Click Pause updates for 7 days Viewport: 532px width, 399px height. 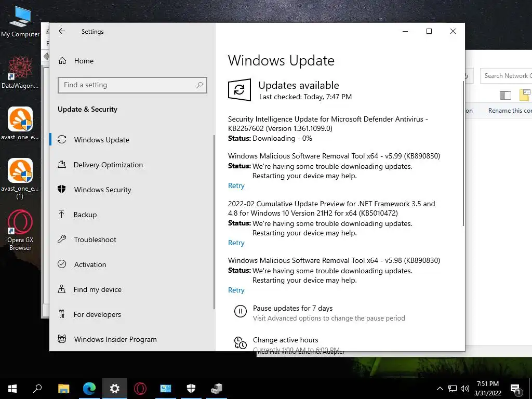click(x=292, y=308)
